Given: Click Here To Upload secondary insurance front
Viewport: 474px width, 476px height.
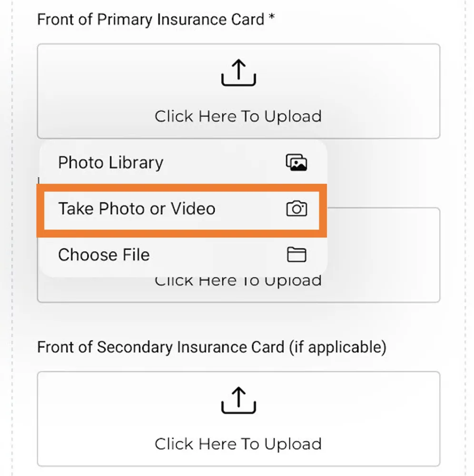Looking at the screenshot, I should 238,418.
